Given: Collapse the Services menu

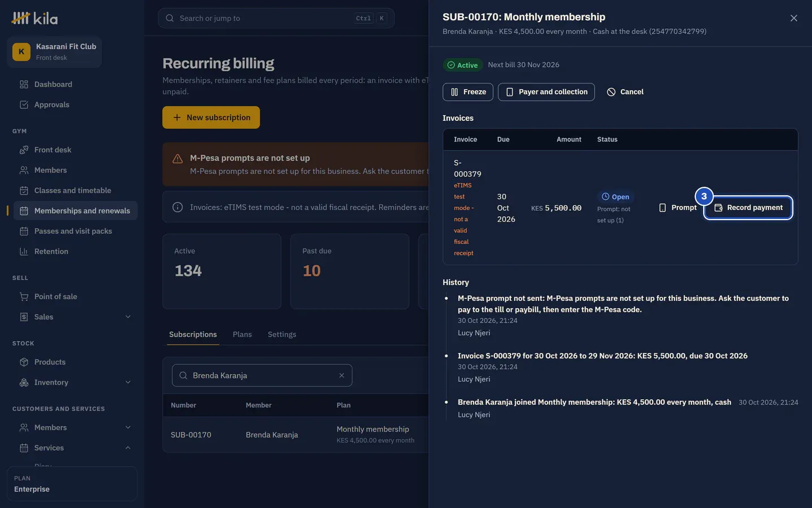Looking at the screenshot, I should coord(75,448).
